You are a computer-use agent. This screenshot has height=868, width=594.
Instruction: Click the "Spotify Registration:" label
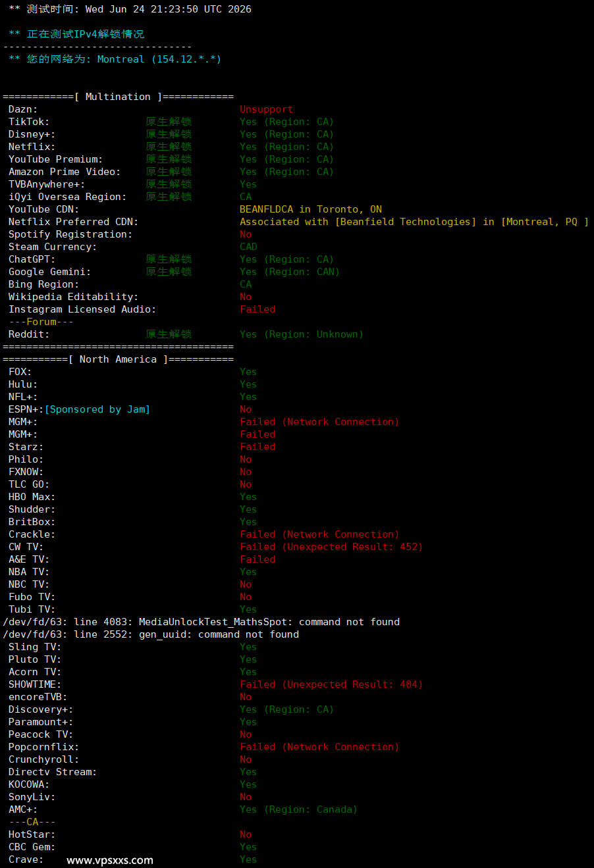click(70, 234)
